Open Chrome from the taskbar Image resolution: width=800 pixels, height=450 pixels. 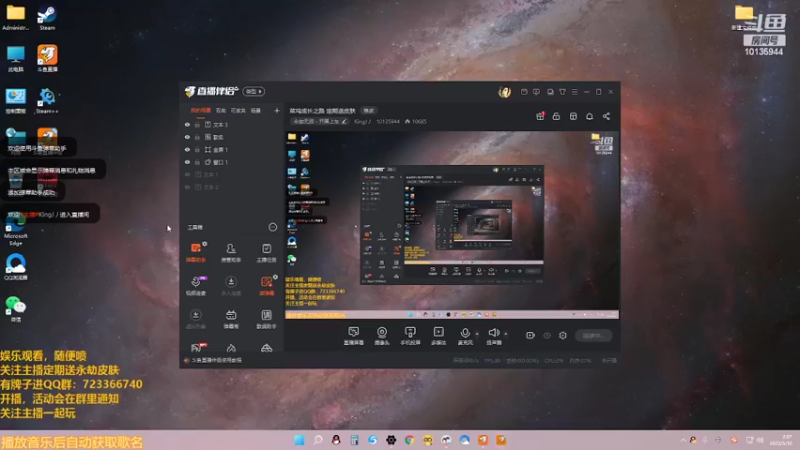point(409,440)
